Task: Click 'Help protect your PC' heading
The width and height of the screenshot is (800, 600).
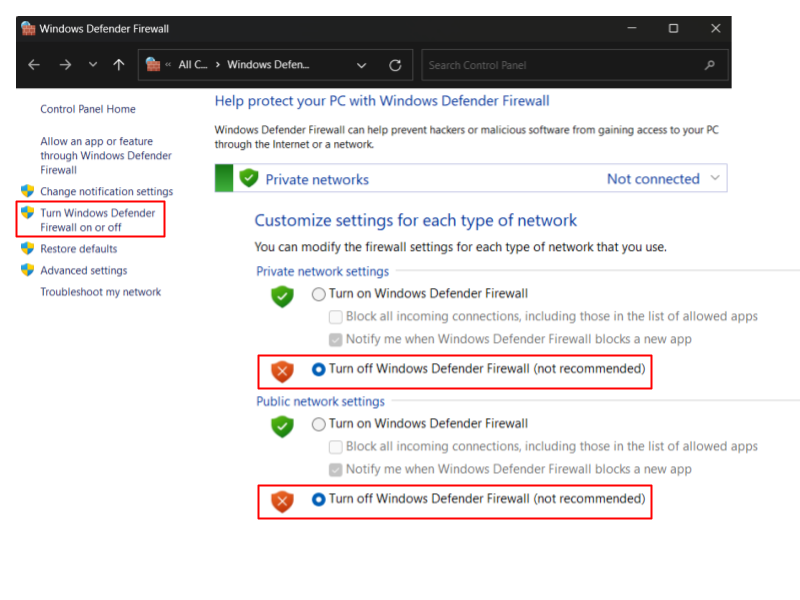Action: click(382, 101)
